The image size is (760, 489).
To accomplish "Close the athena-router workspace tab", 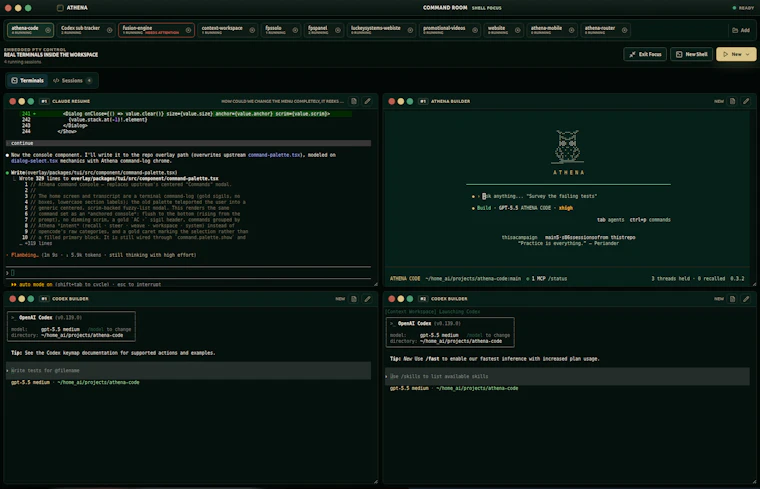I will pos(624,30).
